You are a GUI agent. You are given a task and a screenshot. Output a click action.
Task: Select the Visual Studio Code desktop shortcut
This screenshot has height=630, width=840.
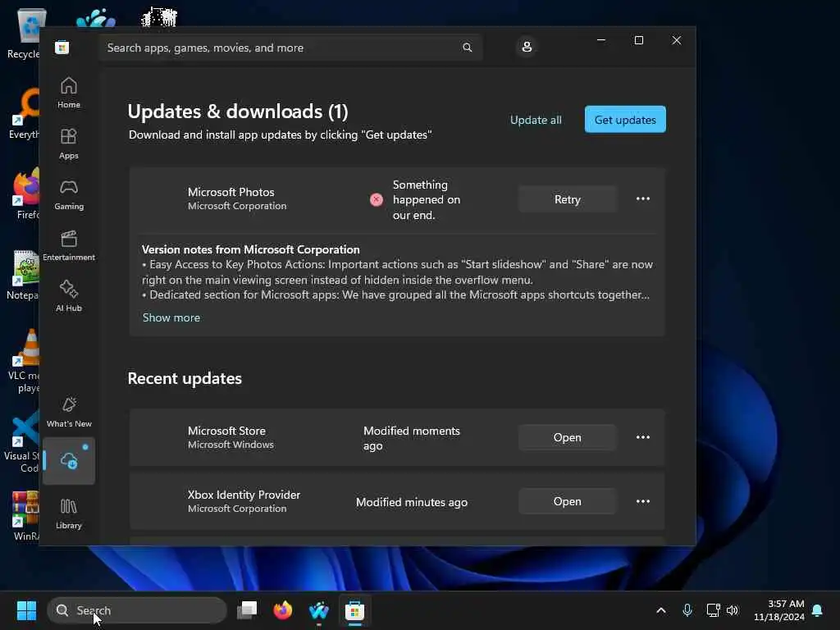click(x=21, y=441)
